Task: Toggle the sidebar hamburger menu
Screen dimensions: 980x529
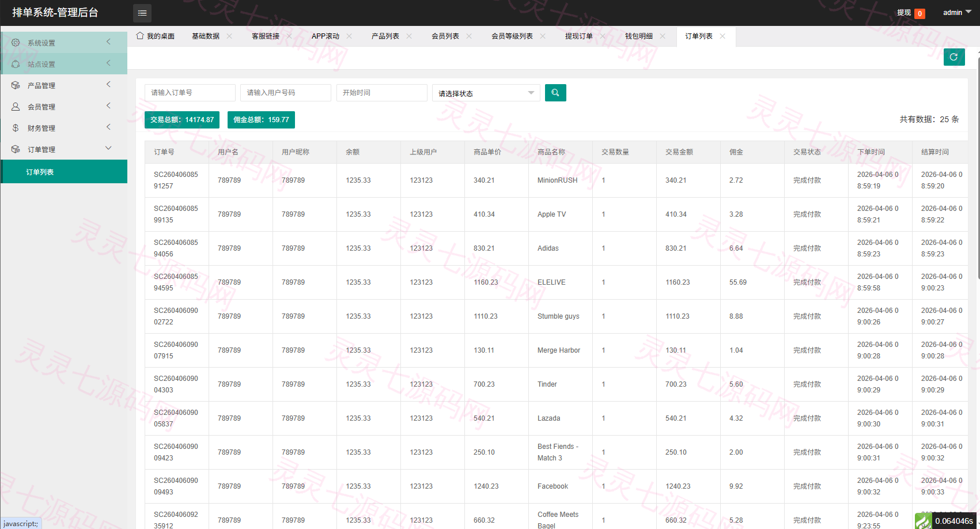Action: click(142, 13)
